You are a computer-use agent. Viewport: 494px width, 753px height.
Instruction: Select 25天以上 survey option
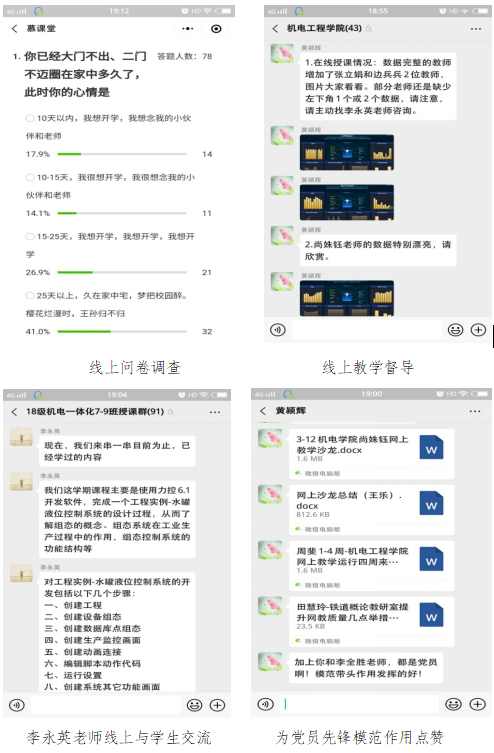tap(30, 295)
